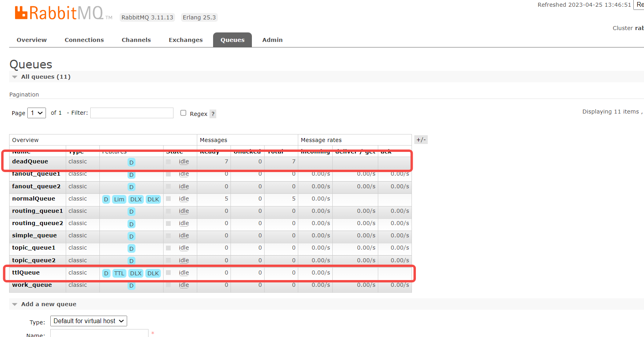Click the classic type of simple_queue
The image size is (644, 337).
[78, 235]
